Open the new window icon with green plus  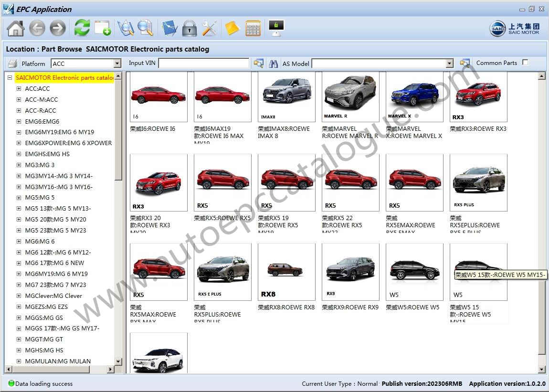pyautogui.click(x=103, y=28)
